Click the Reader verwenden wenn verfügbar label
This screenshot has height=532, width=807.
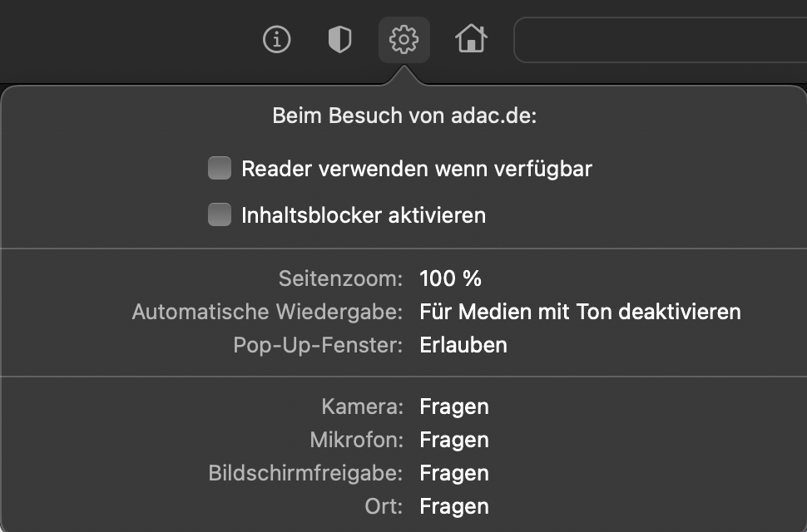click(416, 169)
